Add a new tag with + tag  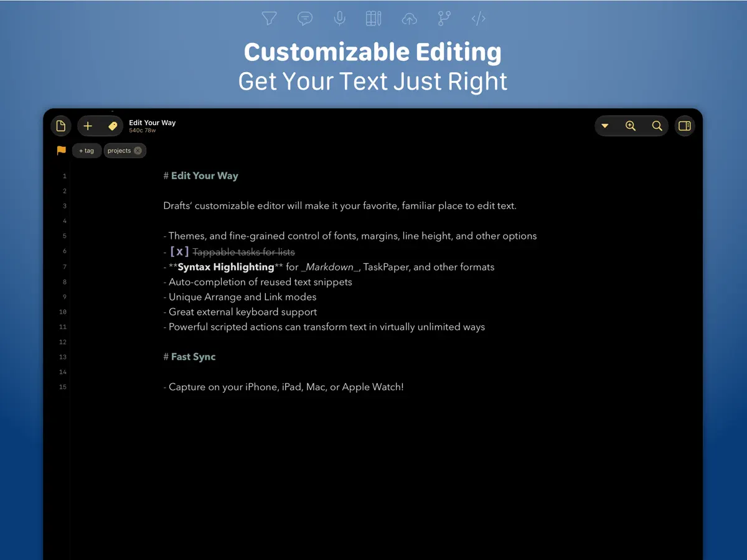87,151
